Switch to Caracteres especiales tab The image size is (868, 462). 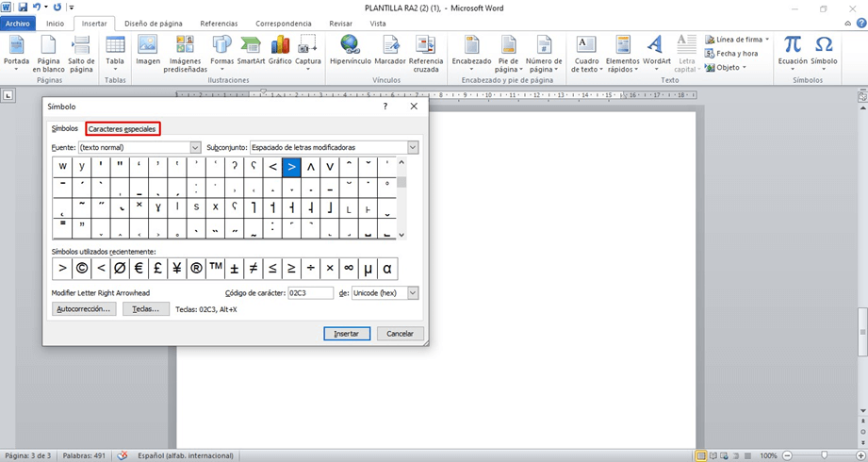click(123, 128)
